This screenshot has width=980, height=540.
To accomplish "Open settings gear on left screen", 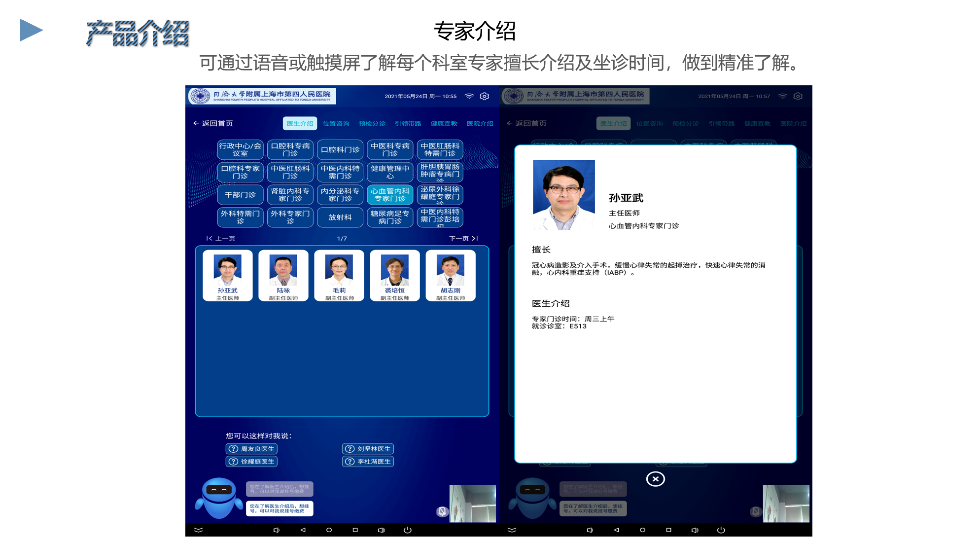I will [484, 96].
